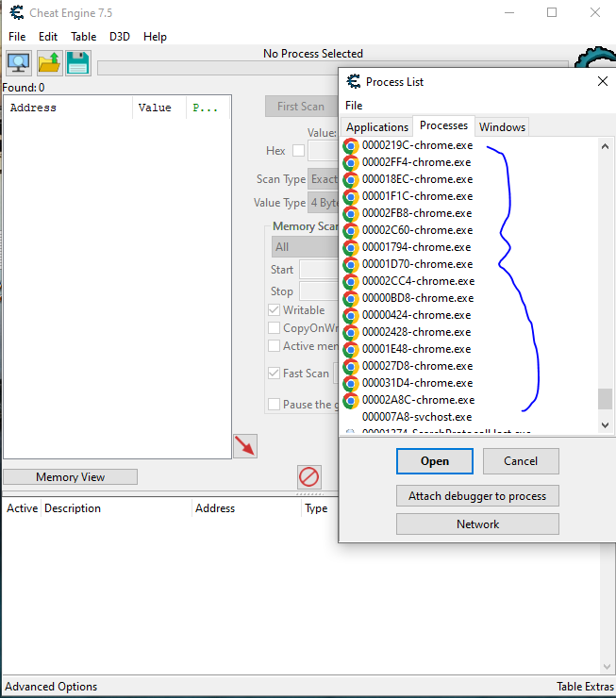The image size is (616, 698).
Task: Open the Edit menu
Action: 48,37
